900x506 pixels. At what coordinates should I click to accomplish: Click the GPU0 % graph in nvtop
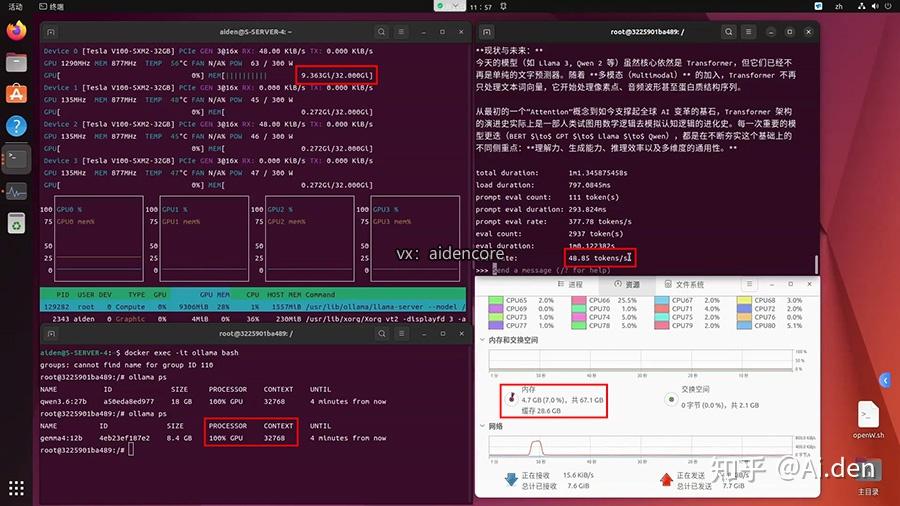coord(99,238)
